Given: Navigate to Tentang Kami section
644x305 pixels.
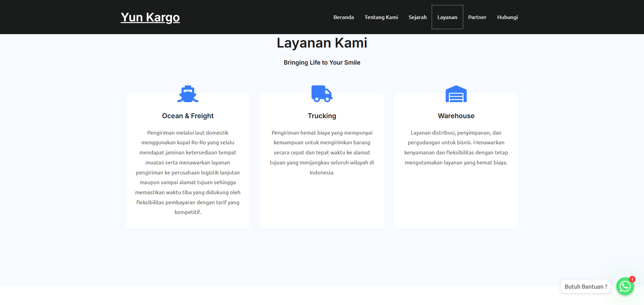Looking at the screenshot, I should tap(381, 17).
